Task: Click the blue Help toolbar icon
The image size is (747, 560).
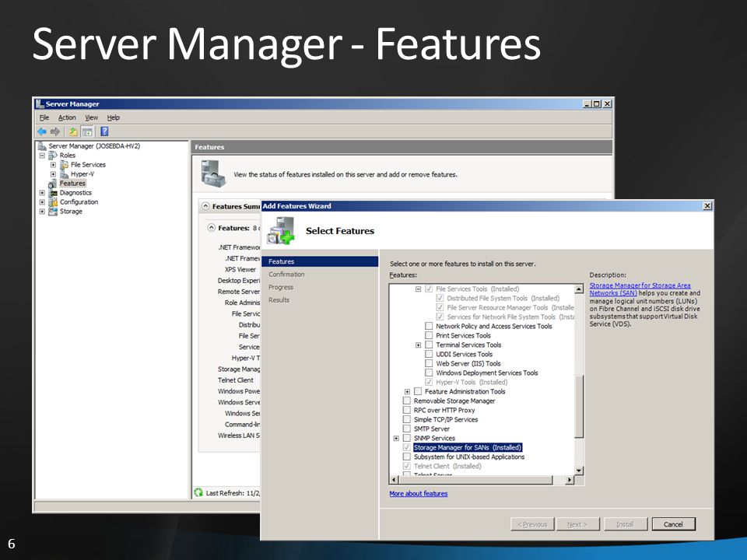Action: 104,131
